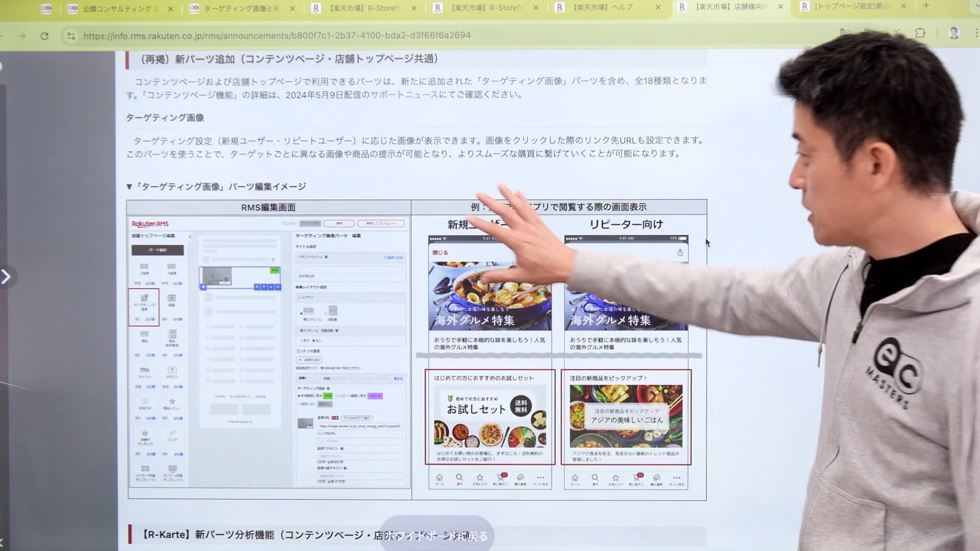Tap 閉じる in the new-user phone
Image resolution: width=980 pixels, height=551 pixels.
[440, 253]
